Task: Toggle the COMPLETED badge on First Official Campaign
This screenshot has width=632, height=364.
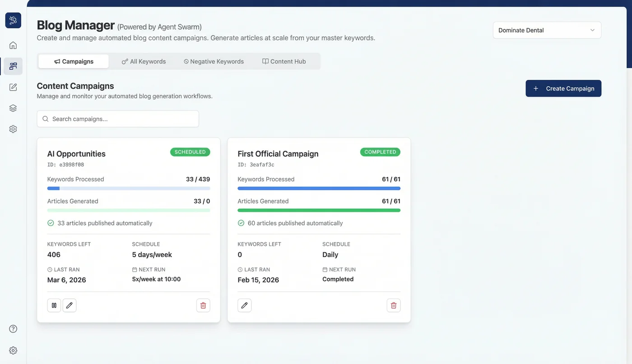Action: 380,152
